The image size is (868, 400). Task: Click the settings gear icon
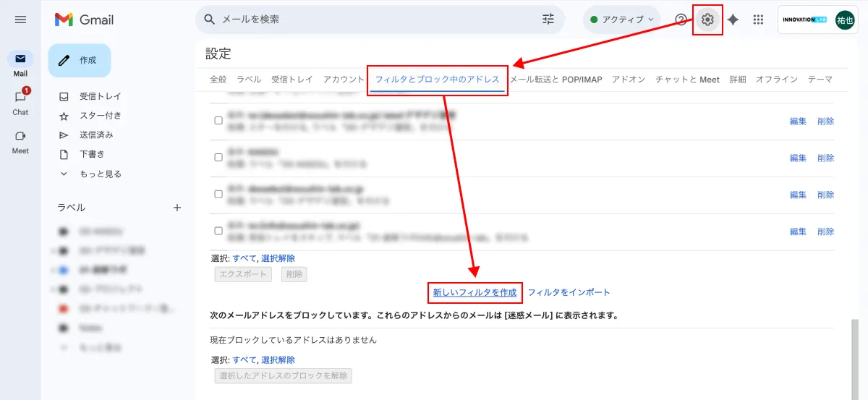707,20
